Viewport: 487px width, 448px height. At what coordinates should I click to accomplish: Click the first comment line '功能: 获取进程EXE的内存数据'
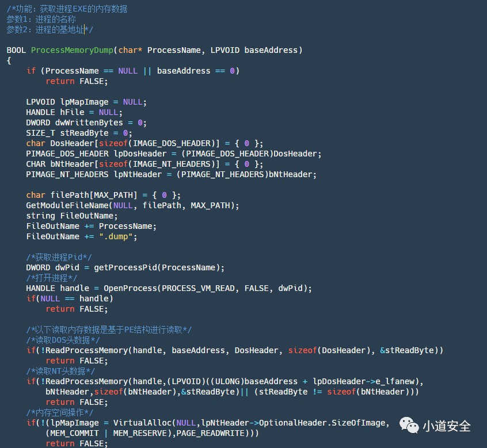point(67,9)
